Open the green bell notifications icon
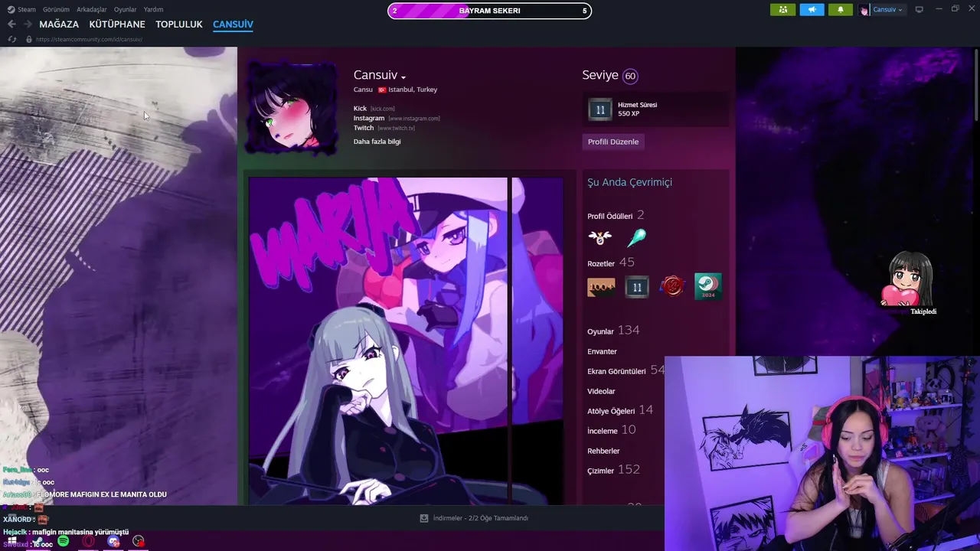The width and height of the screenshot is (980, 551). click(x=841, y=10)
